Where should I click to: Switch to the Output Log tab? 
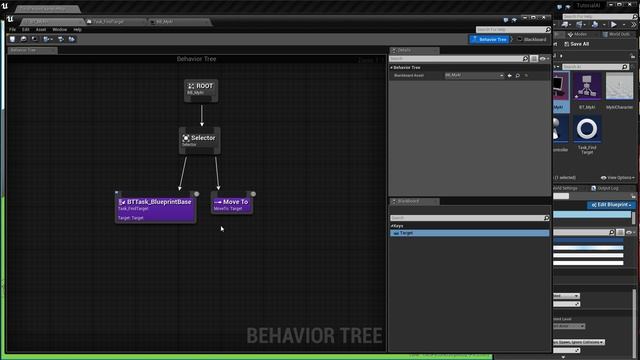605,188
